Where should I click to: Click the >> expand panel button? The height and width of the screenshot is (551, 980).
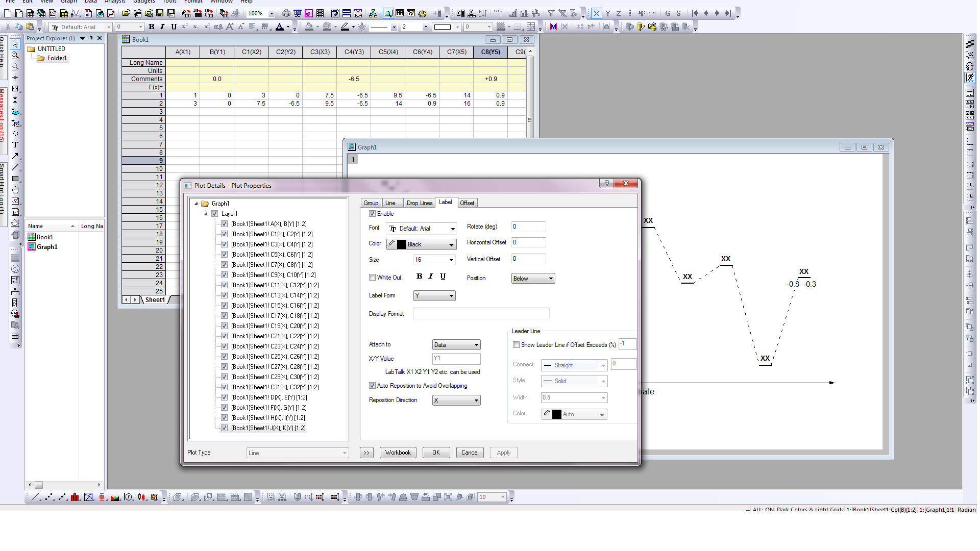point(366,453)
